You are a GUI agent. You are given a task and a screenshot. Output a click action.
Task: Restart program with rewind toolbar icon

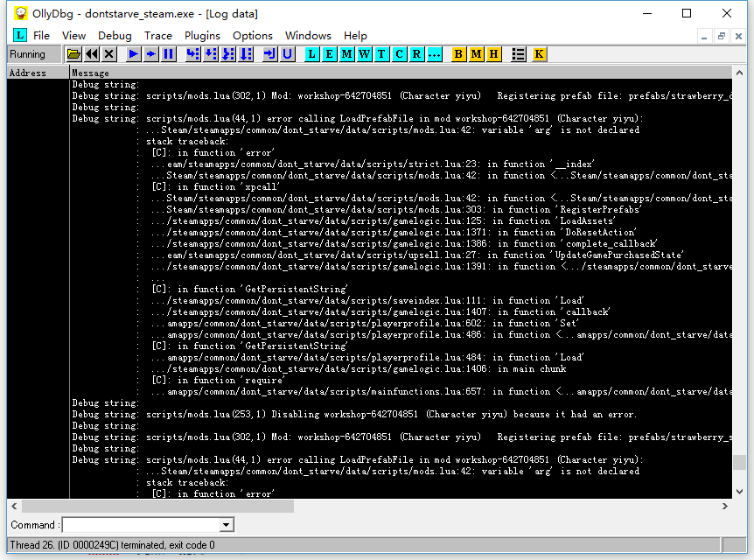91,54
